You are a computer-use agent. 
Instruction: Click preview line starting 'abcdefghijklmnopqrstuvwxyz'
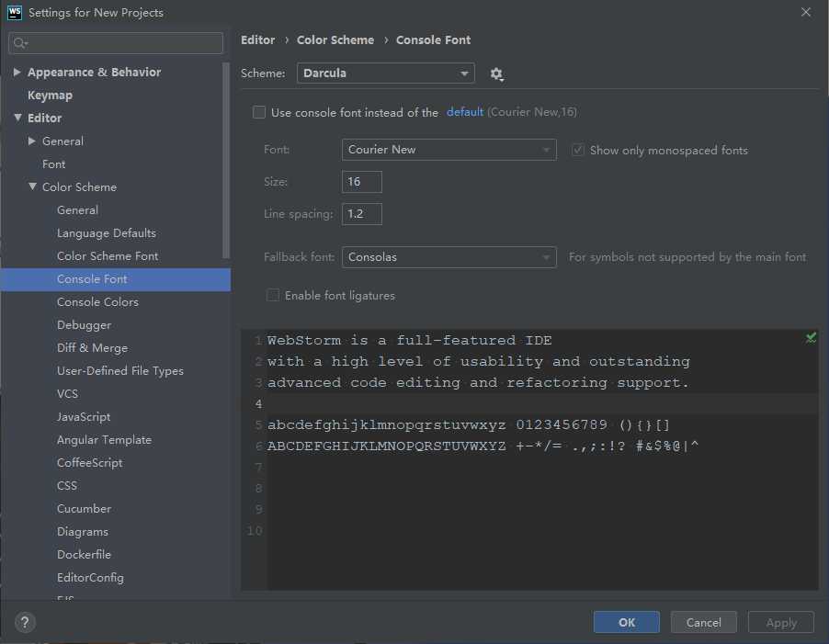[469, 424]
